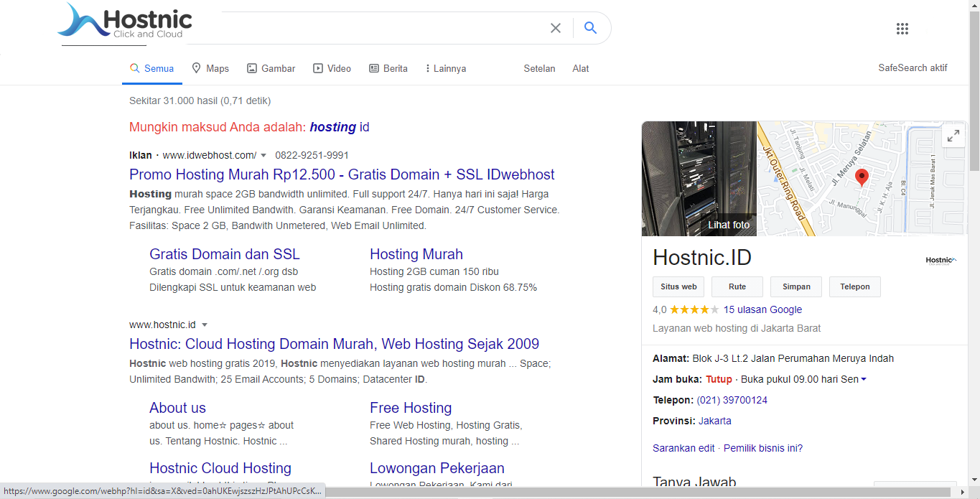This screenshot has width=980, height=499.
Task: Switch to the Maps tab
Action: 210,69
